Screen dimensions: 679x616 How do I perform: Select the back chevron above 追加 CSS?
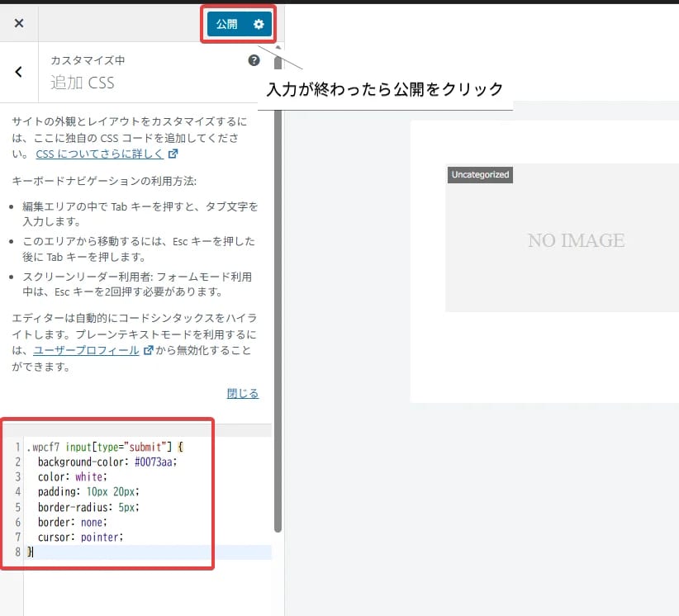tap(18, 72)
